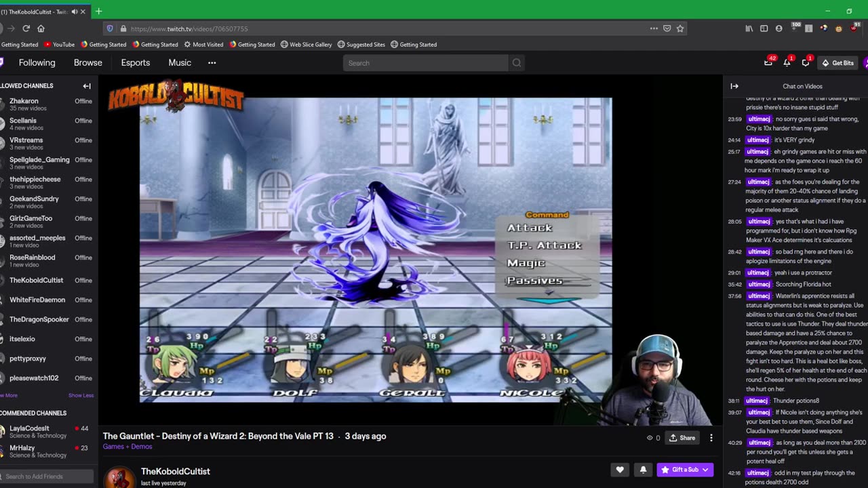Open the Suggested Sites bookmark
The image size is (868, 488).
[361, 45]
